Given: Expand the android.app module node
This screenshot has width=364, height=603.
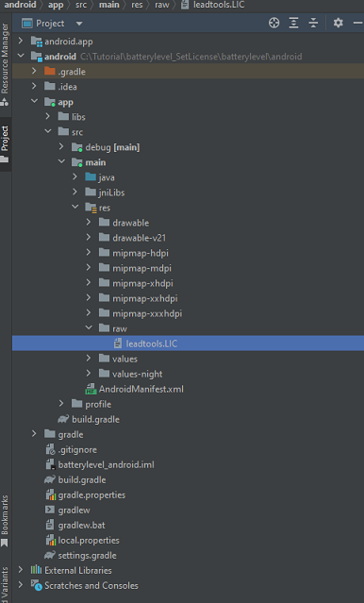Looking at the screenshot, I should [x=21, y=41].
